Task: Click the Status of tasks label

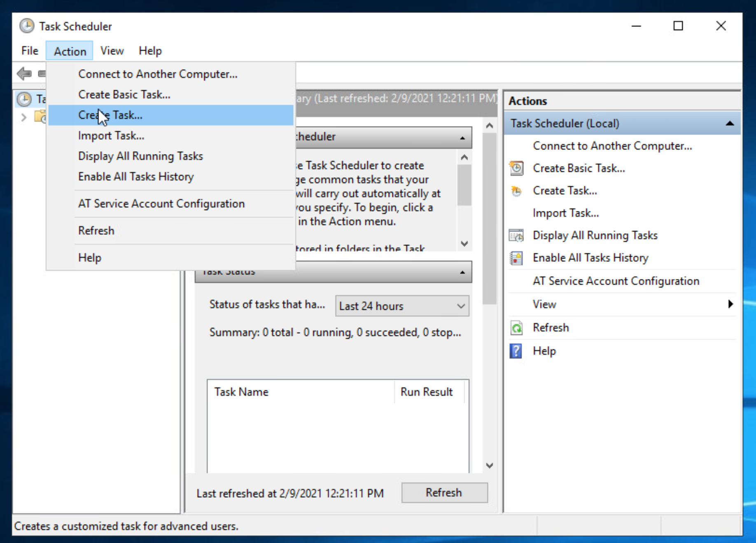Action: [267, 304]
